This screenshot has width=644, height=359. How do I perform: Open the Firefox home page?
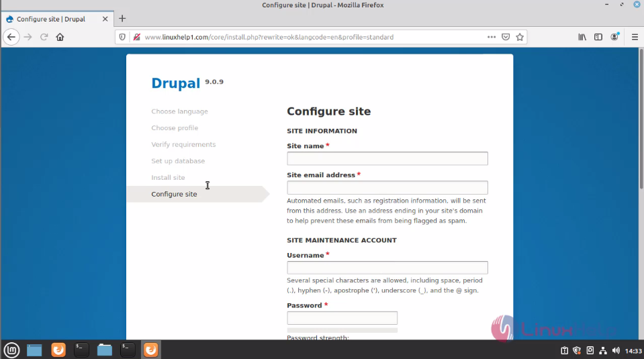coord(60,37)
